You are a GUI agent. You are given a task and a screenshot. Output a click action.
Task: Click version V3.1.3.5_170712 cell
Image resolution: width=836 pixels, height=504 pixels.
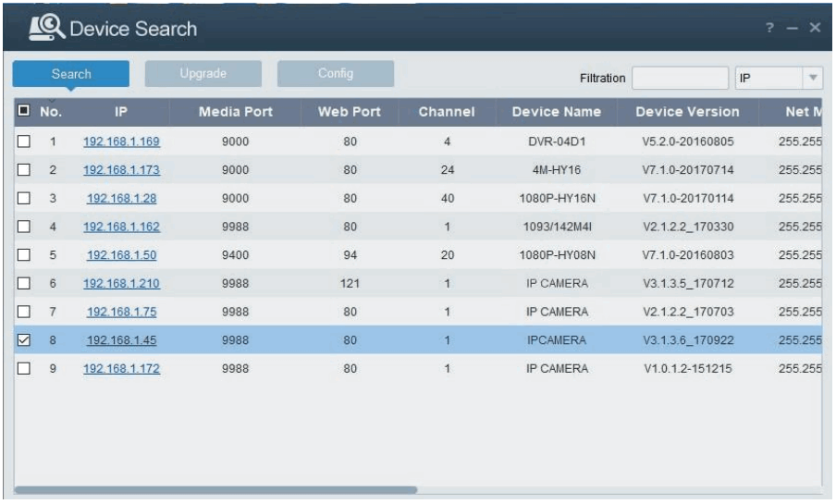point(688,283)
